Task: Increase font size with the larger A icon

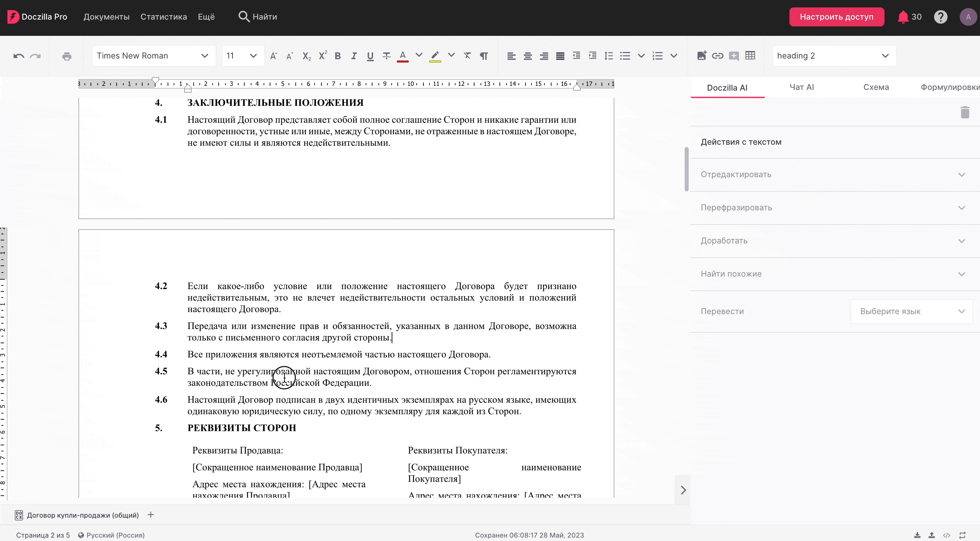Action: click(x=273, y=56)
